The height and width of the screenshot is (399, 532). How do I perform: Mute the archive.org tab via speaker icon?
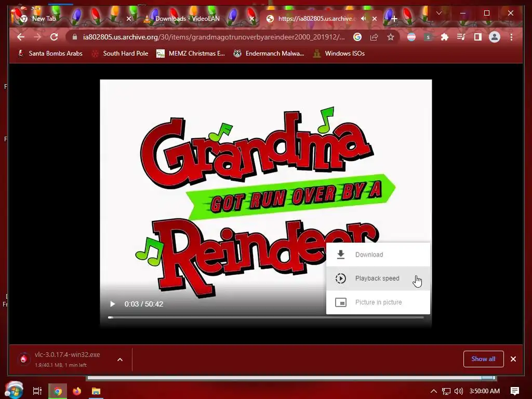click(x=364, y=18)
